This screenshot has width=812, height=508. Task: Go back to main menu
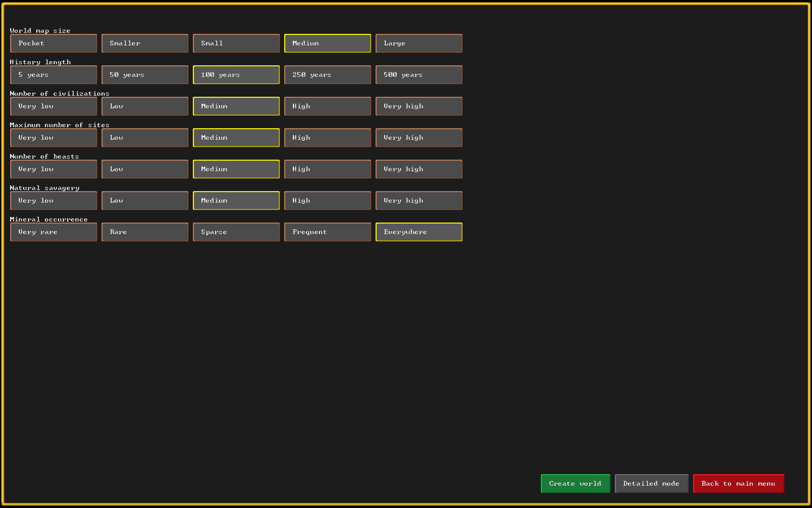(x=738, y=484)
